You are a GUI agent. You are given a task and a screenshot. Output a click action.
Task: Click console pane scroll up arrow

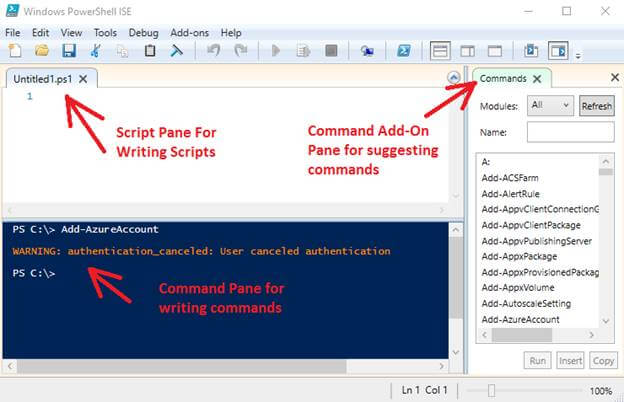click(x=456, y=230)
